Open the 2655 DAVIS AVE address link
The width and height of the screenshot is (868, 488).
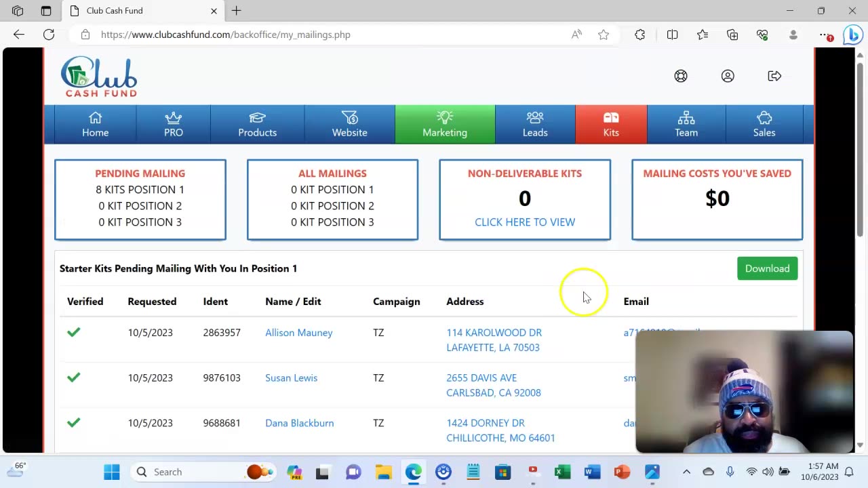(494, 385)
